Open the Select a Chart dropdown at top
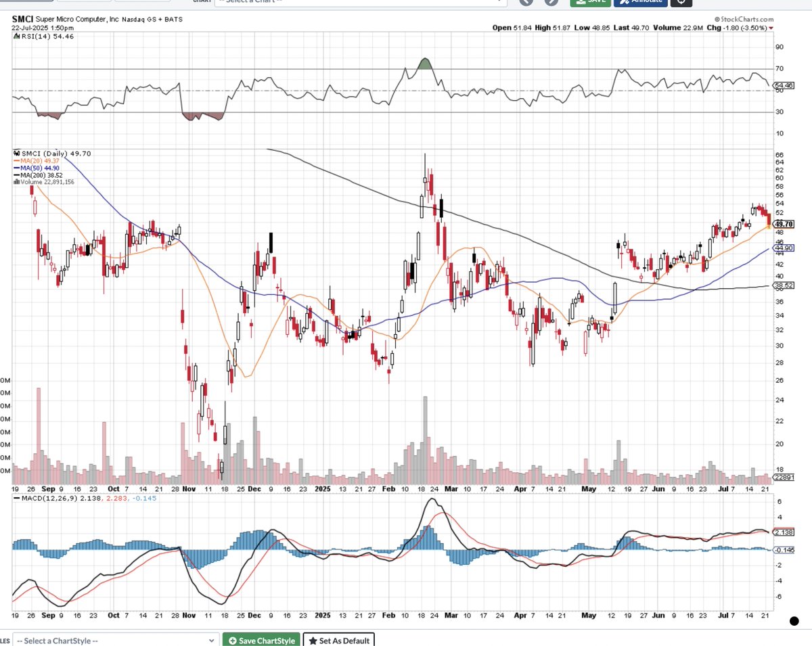The image size is (812, 646). click(x=360, y=3)
